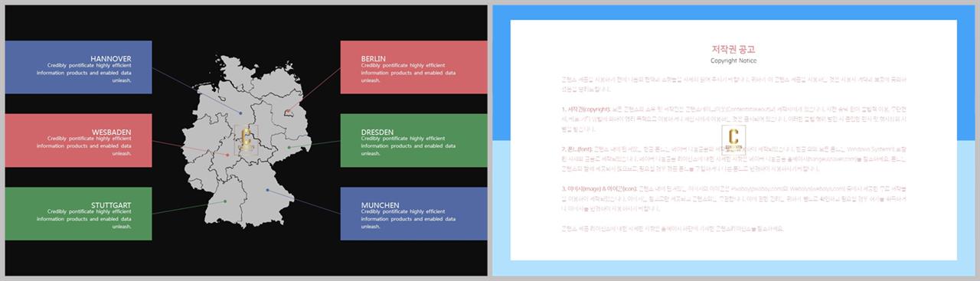
Task: Select the red Wesbaden marker dot on map
Action: [x=227, y=155]
